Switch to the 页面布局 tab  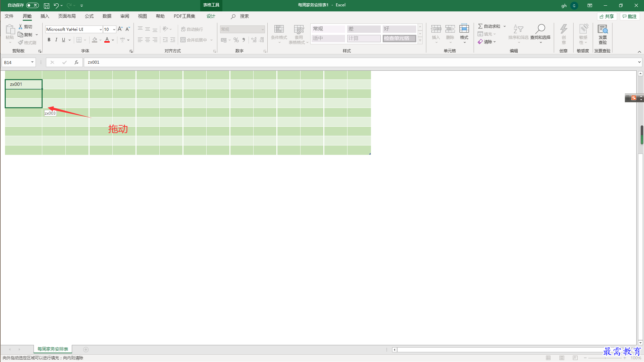(x=67, y=16)
